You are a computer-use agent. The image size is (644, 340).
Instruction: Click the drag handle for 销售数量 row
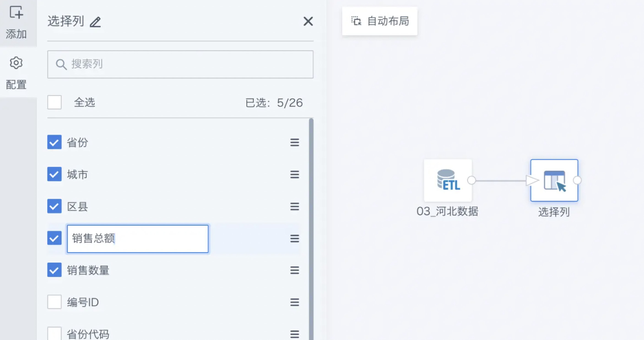pyautogui.click(x=294, y=270)
